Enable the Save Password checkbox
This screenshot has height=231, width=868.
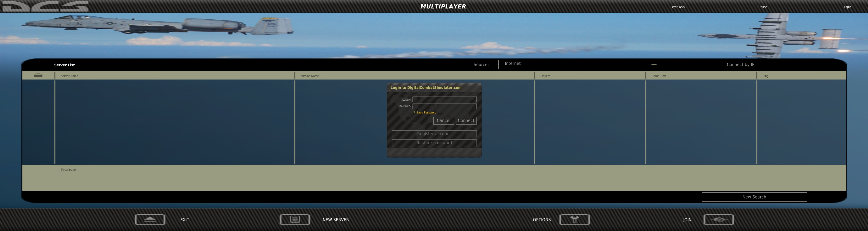tap(414, 112)
